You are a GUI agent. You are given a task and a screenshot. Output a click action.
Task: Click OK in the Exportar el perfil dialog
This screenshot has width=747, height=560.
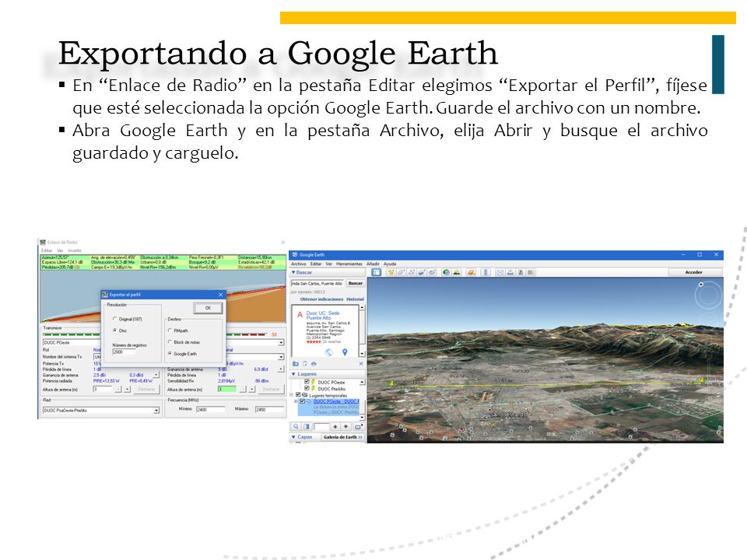(x=209, y=308)
